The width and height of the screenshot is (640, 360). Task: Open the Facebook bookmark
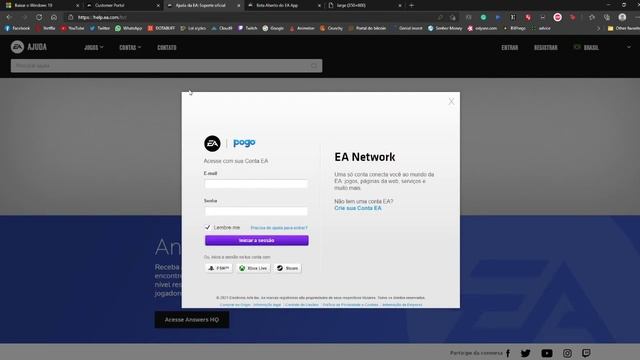[x=18, y=28]
